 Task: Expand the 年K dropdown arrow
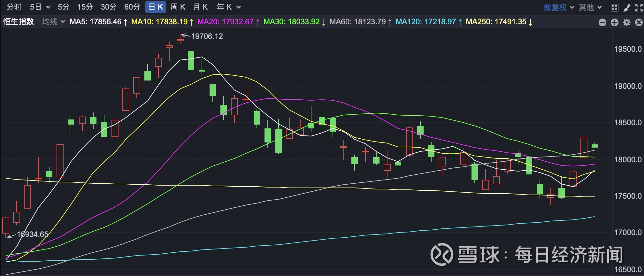pos(239,7)
